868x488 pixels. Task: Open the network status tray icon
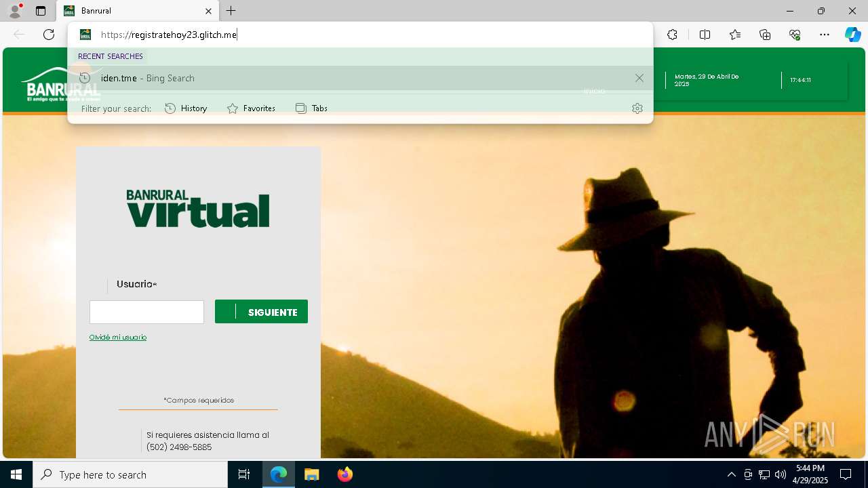coord(764,474)
